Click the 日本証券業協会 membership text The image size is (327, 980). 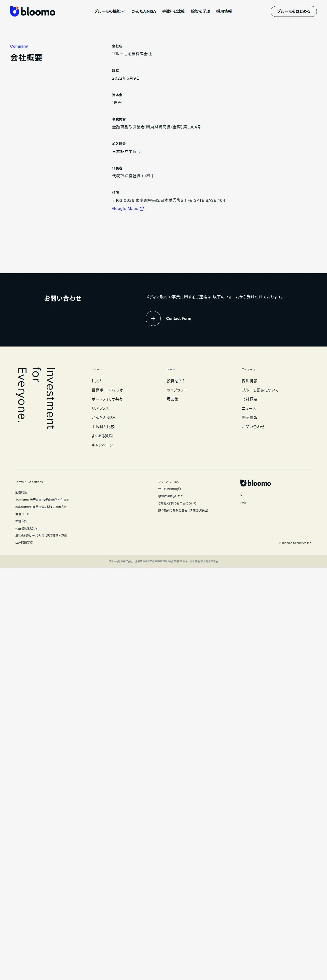126,151
